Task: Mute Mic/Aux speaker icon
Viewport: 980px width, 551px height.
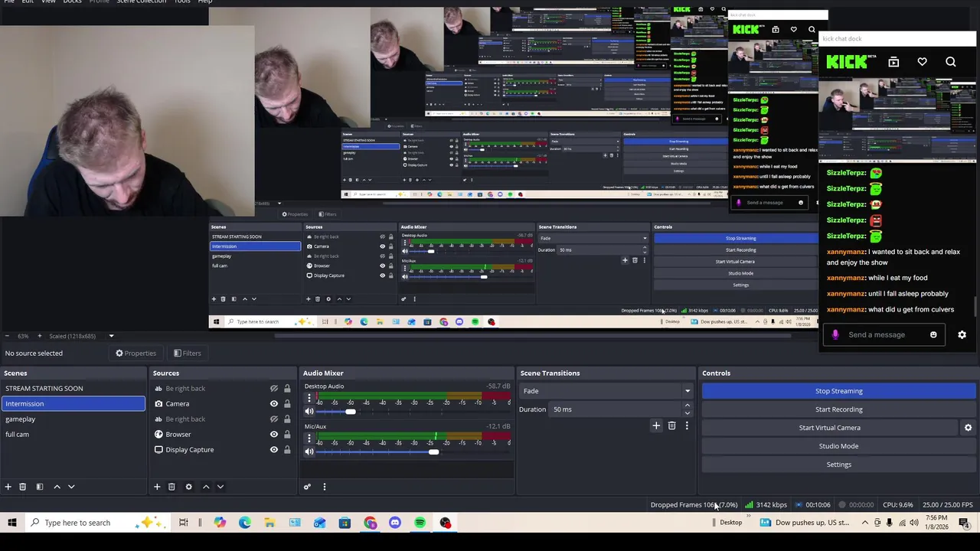Action: click(309, 452)
